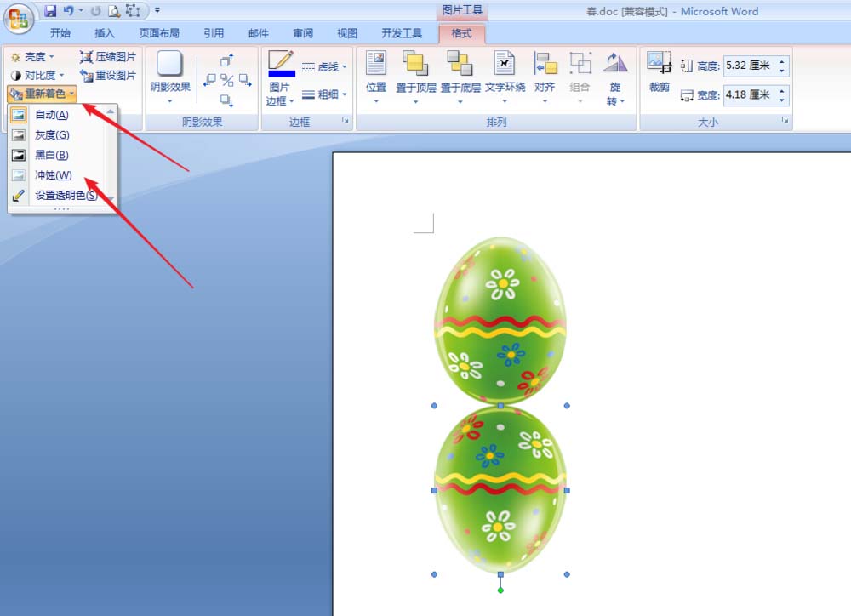Open the 边框 group dialog launcher
Viewport: 851px width, 616px height.
point(346,121)
